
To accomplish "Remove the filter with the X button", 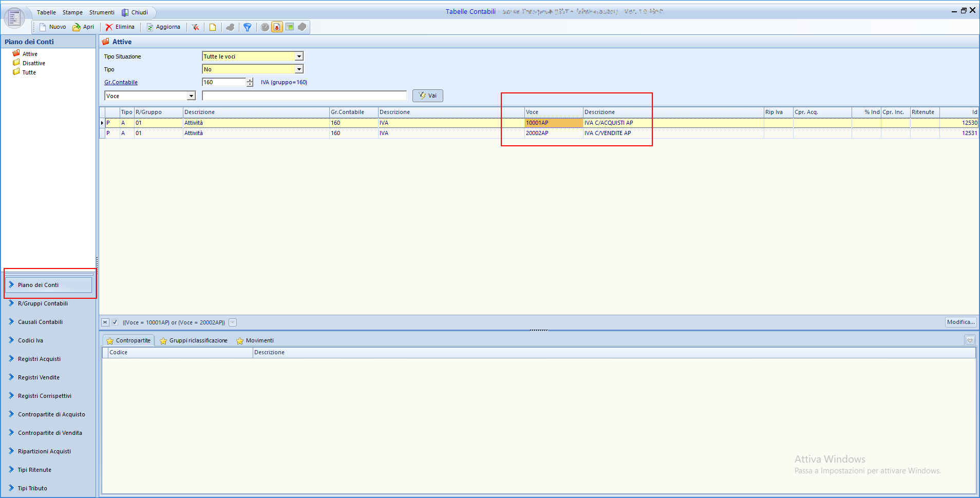I will pyautogui.click(x=105, y=322).
